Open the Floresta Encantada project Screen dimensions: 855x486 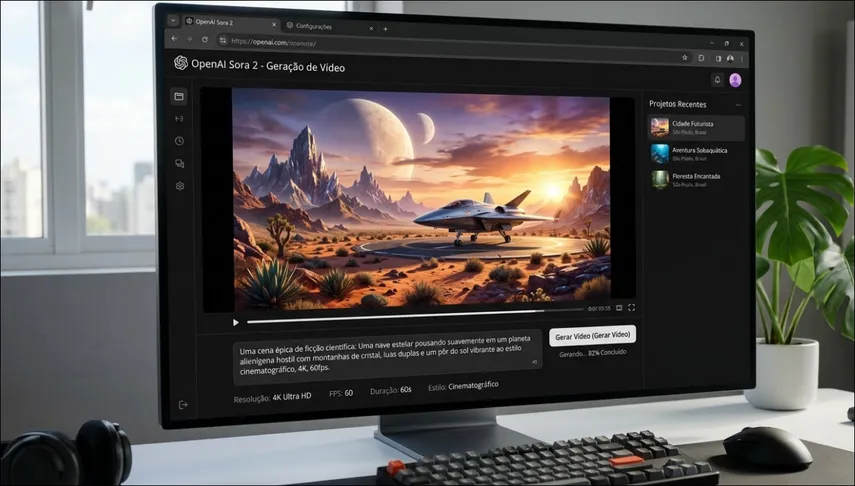[696, 180]
